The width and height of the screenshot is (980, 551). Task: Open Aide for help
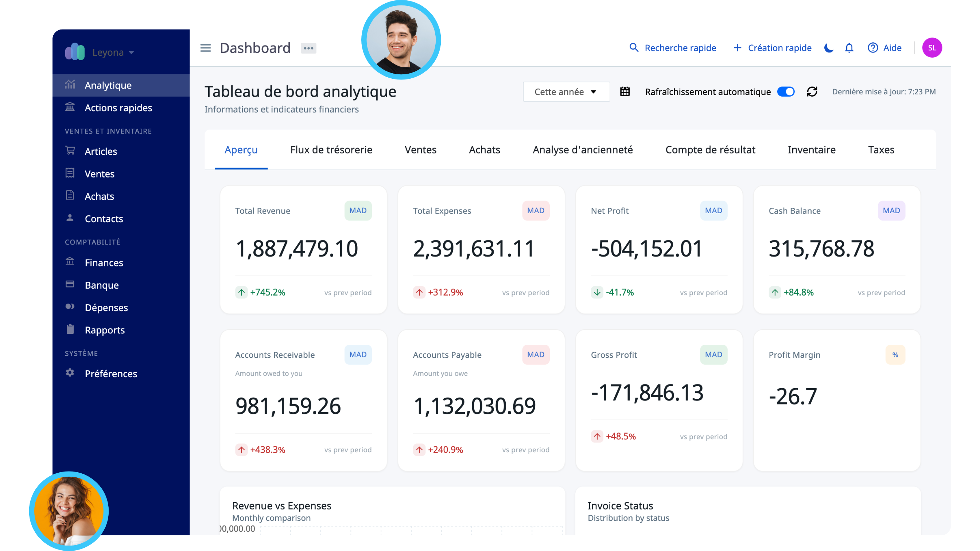[x=884, y=48]
